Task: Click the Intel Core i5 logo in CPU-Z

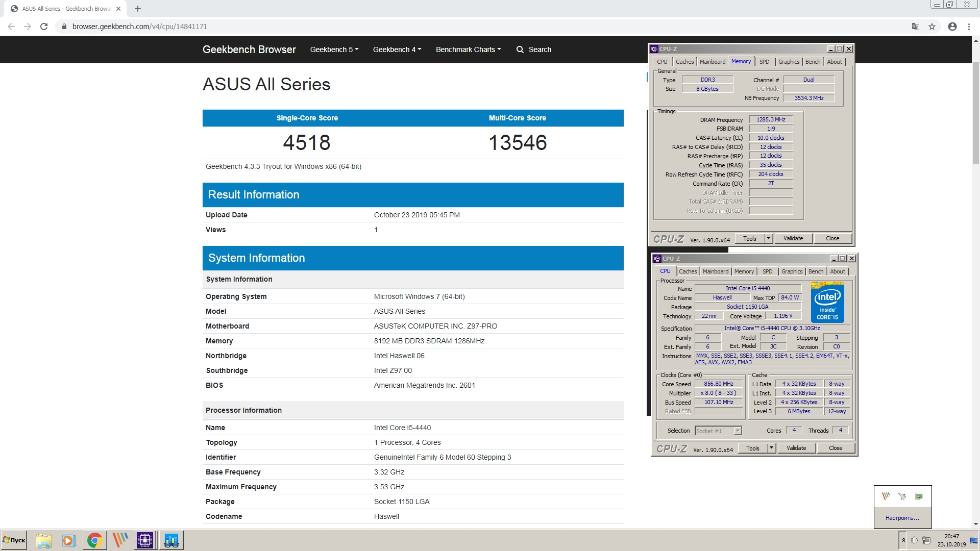Action: point(827,302)
